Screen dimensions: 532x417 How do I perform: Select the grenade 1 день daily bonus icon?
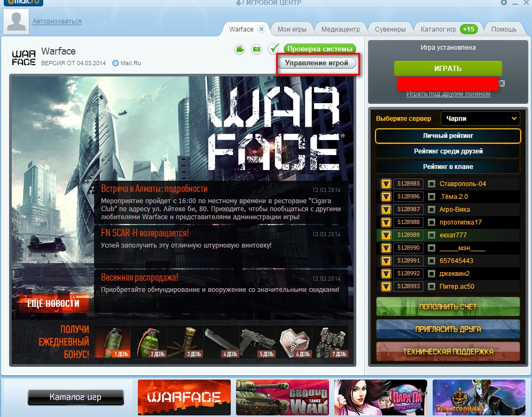coord(112,342)
